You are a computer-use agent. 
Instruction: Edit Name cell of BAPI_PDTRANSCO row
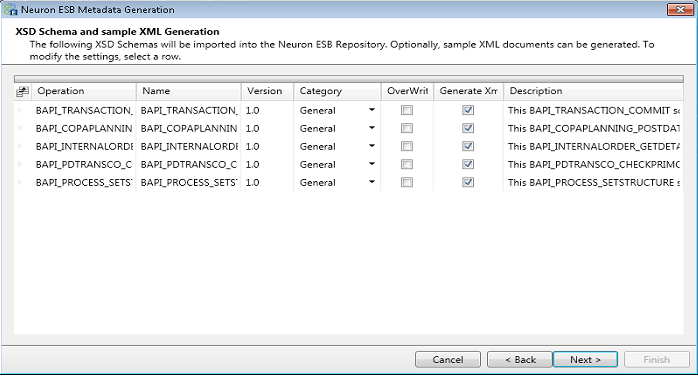click(189, 165)
